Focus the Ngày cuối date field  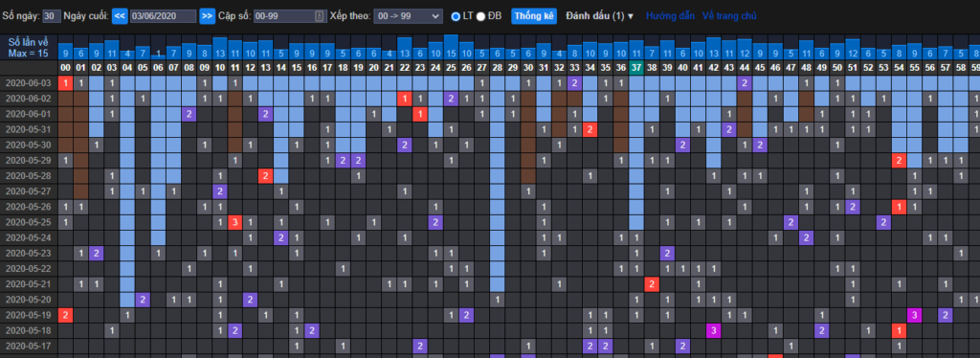click(164, 16)
